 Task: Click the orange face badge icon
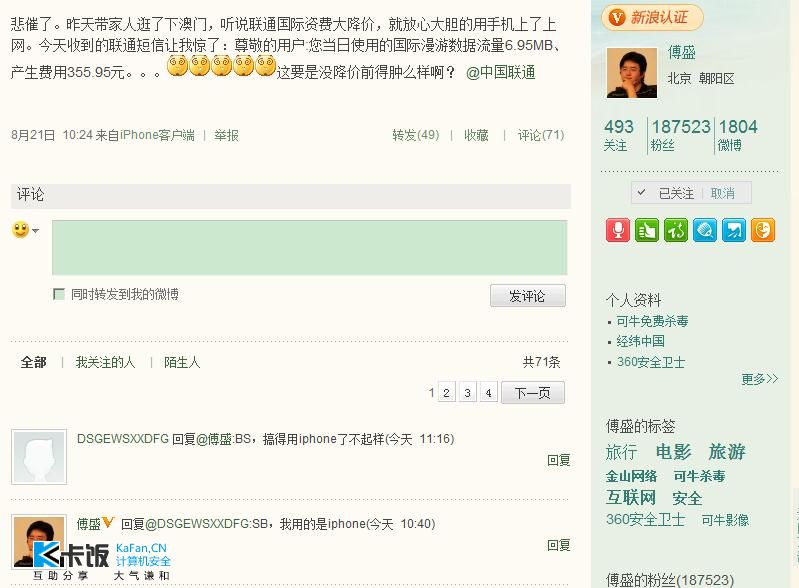click(763, 230)
